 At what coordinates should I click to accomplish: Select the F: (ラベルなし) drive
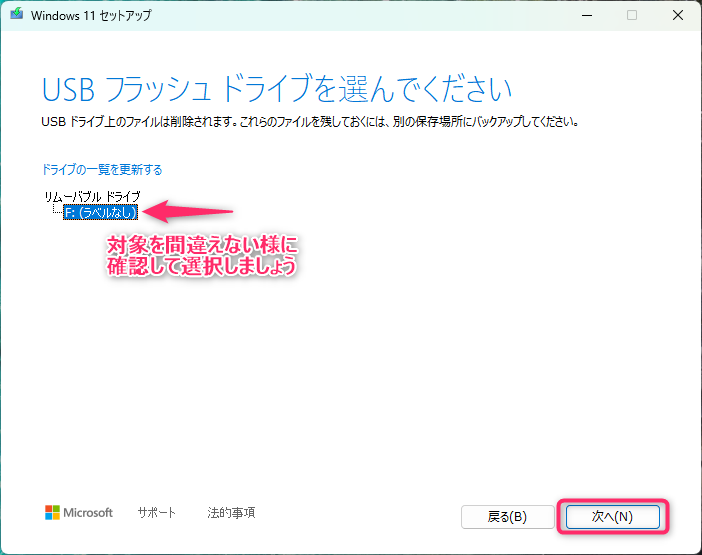click(x=100, y=212)
